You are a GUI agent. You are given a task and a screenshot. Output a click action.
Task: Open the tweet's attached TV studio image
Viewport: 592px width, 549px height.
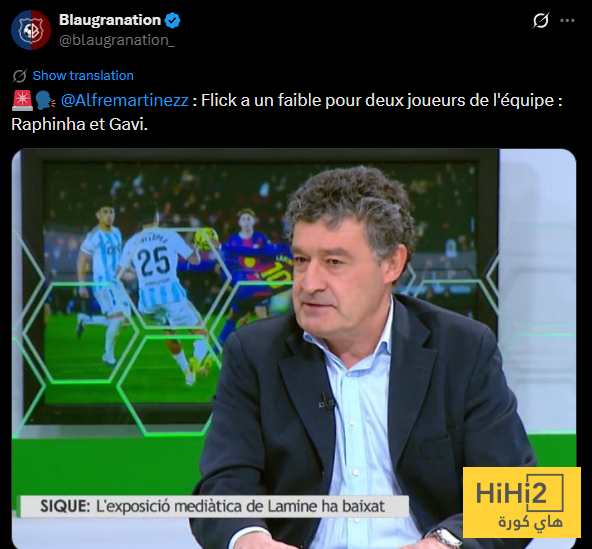[294, 349]
